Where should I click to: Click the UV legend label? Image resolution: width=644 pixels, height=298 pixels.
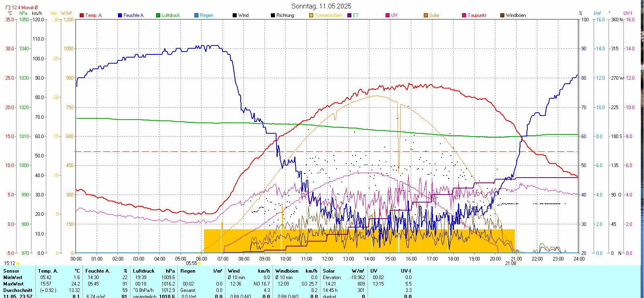pyautogui.click(x=394, y=15)
